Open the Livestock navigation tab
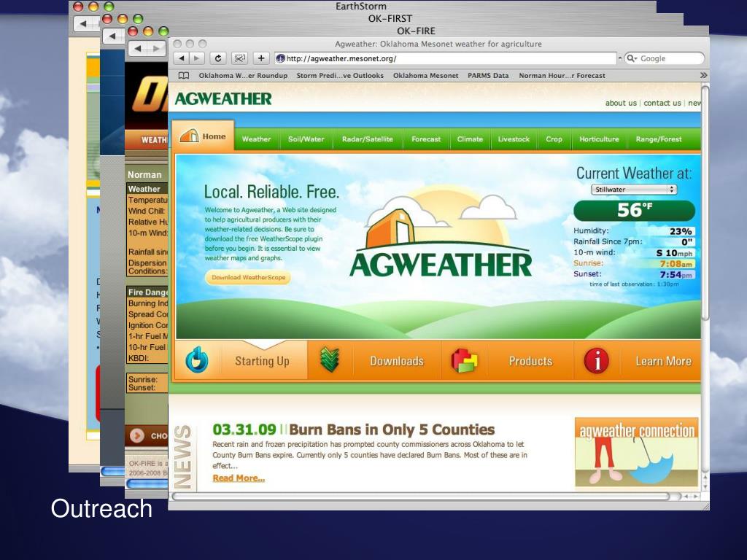This screenshot has width=747, height=560. (514, 139)
